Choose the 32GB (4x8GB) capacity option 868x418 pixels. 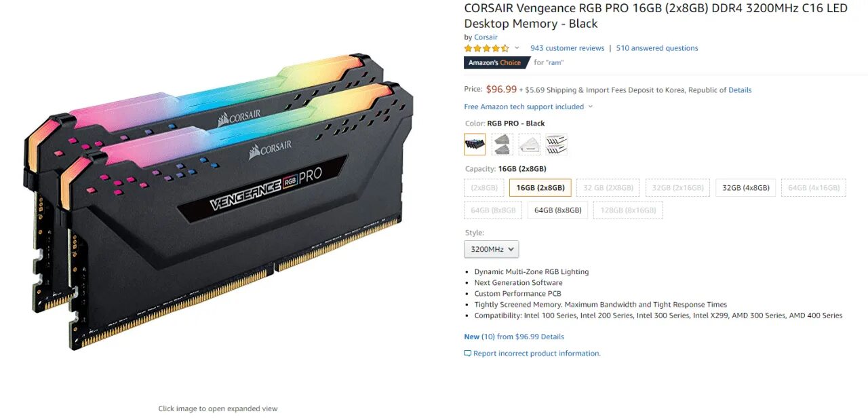pos(746,188)
